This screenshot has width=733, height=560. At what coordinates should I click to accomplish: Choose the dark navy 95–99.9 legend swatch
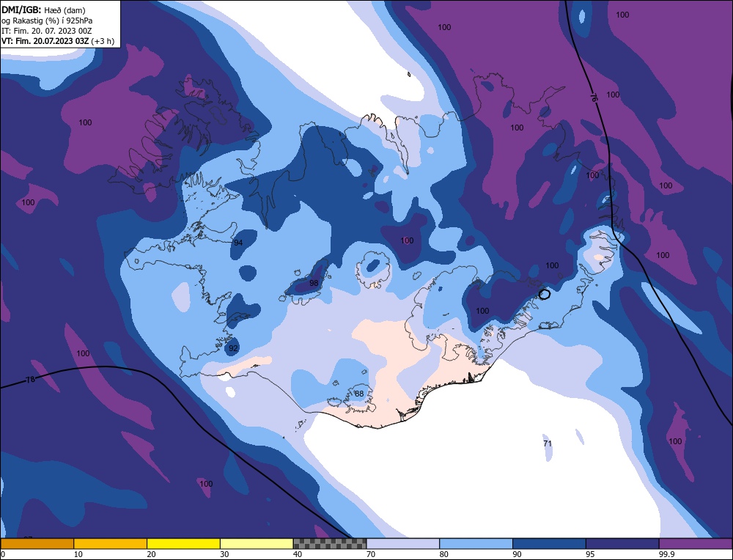tap(622, 544)
